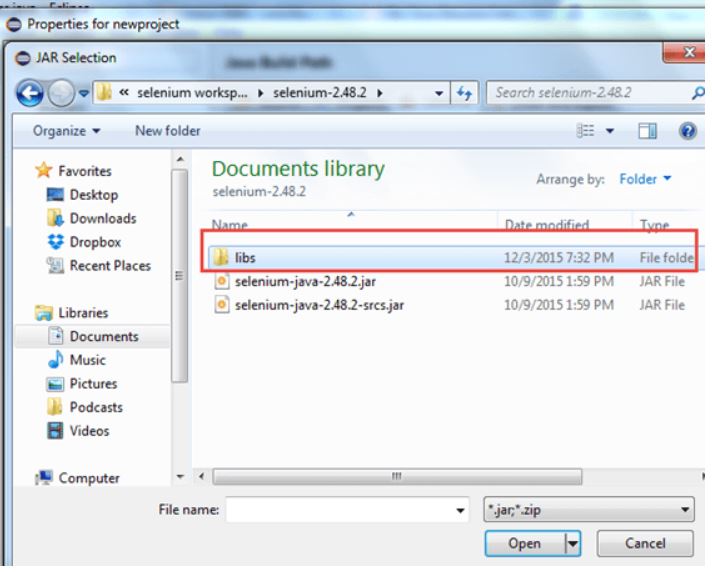712x572 pixels.
Task: Click the Videos film icon
Action: pyautogui.click(x=55, y=430)
